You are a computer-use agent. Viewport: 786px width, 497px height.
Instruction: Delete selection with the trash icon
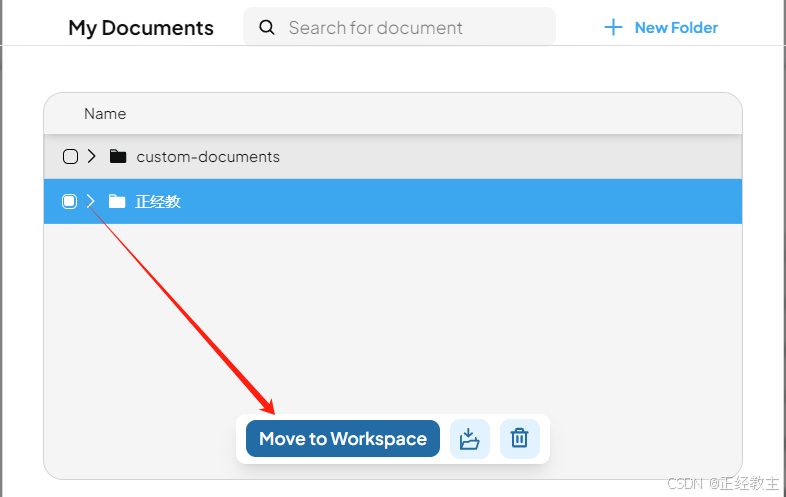pyautogui.click(x=519, y=438)
